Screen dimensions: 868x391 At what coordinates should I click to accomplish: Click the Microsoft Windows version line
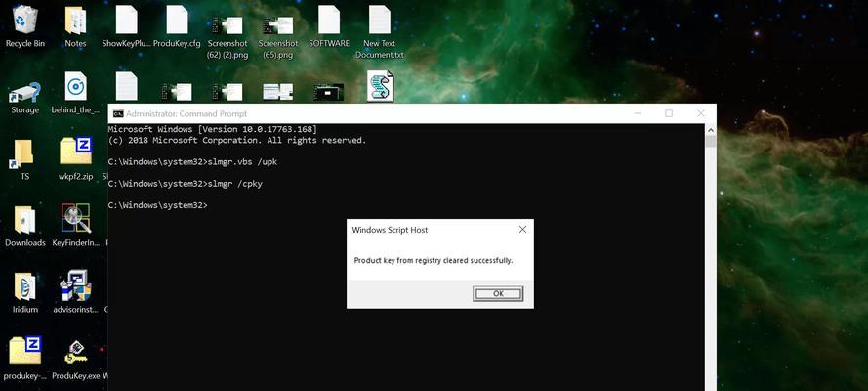tap(213, 129)
